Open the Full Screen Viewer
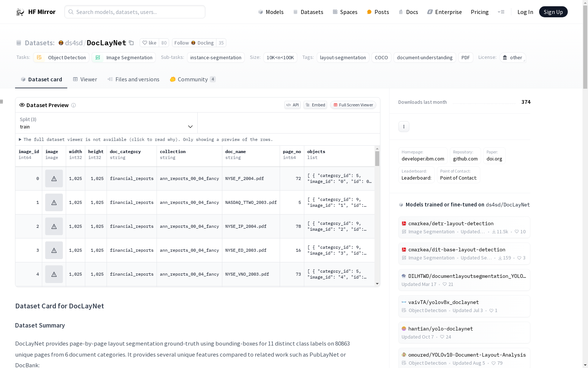The width and height of the screenshot is (588, 368). pyautogui.click(x=353, y=105)
